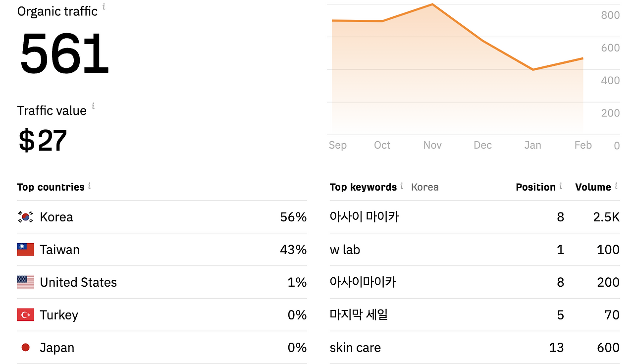Click the November peak on traffic chart
This screenshot has width=634, height=364.
point(432,4)
